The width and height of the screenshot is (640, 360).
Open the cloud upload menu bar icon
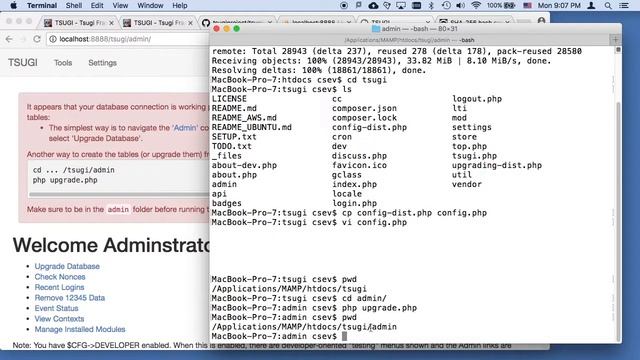[x=373, y=5]
